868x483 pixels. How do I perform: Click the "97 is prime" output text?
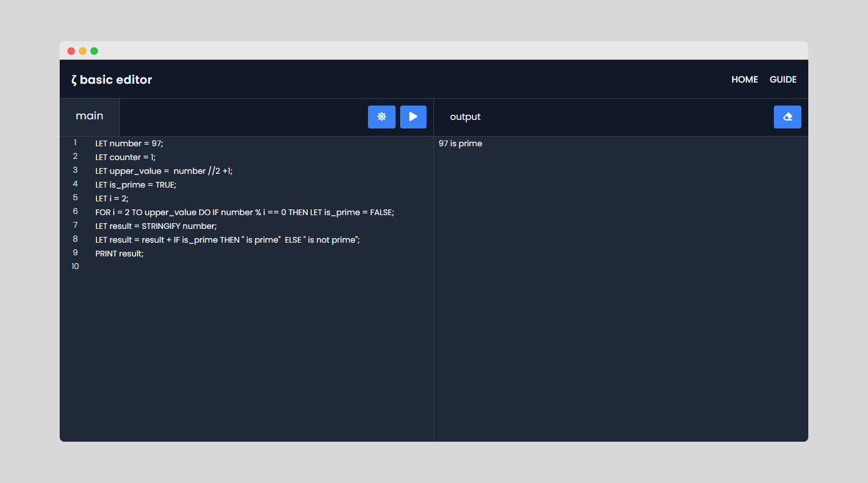(x=460, y=143)
